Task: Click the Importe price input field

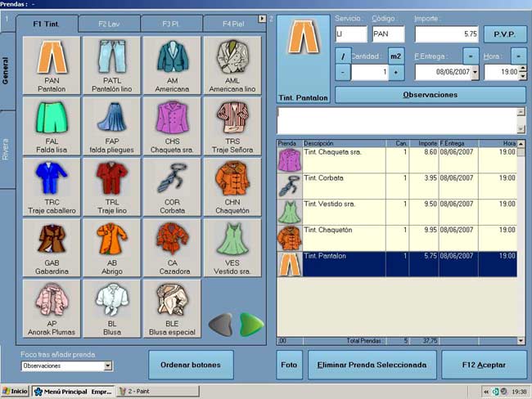Action: [x=446, y=34]
